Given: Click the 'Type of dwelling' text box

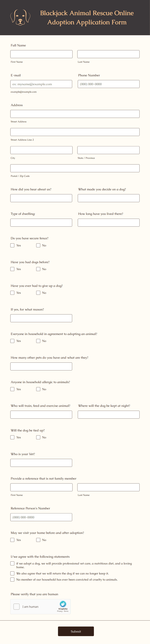Looking at the screenshot, I should coord(41,223).
